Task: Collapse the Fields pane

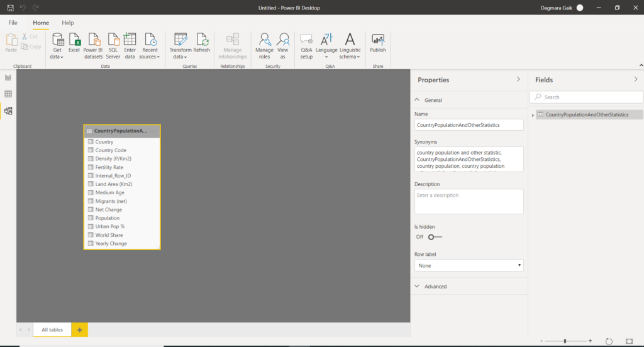Action: click(x=636, y=79)
